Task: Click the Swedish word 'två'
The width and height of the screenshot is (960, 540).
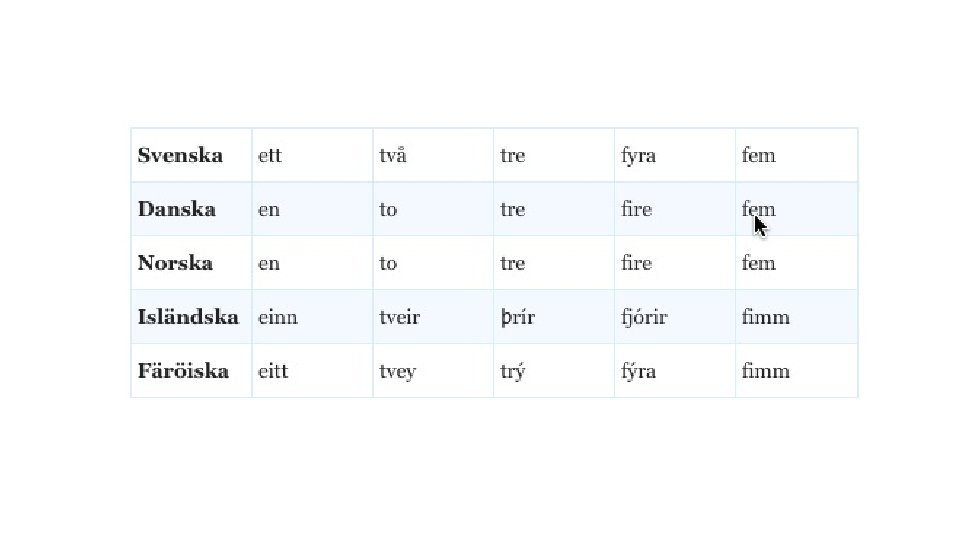Action: point(393,155)
